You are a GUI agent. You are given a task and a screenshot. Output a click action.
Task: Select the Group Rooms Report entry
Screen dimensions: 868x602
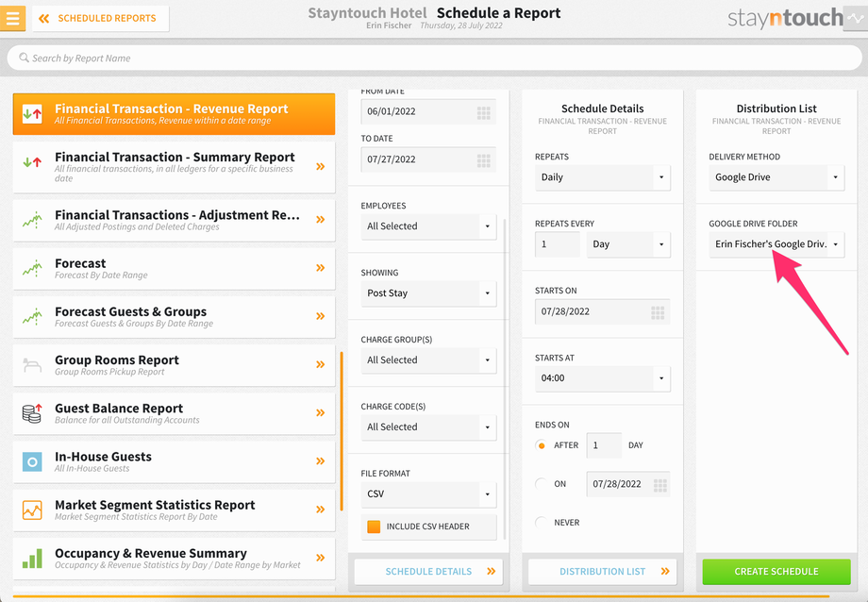pos(174,365)
